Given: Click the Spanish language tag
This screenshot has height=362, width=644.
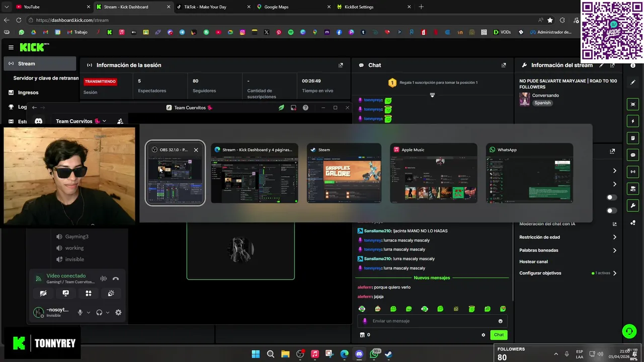Looking at the screenshot, I should point(542,103).
